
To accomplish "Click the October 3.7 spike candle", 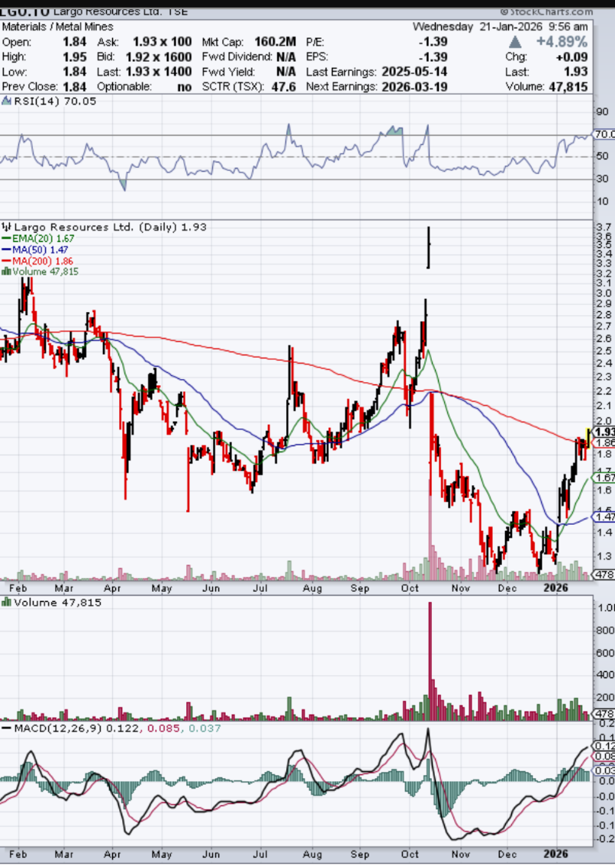I will (x=429, y=247).
